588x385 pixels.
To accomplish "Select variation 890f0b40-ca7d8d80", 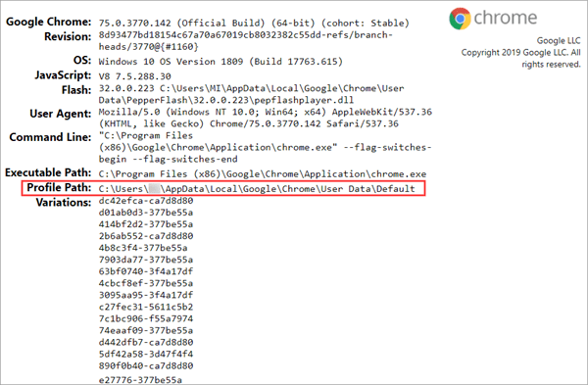I will coord(146,365).
